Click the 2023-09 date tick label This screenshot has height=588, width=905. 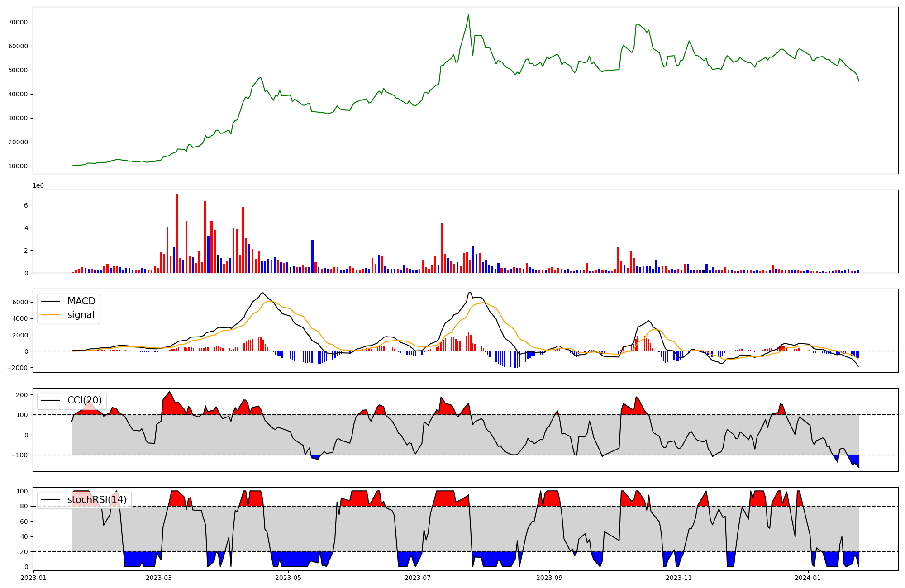pyautogui.click(x=549, y=578)
